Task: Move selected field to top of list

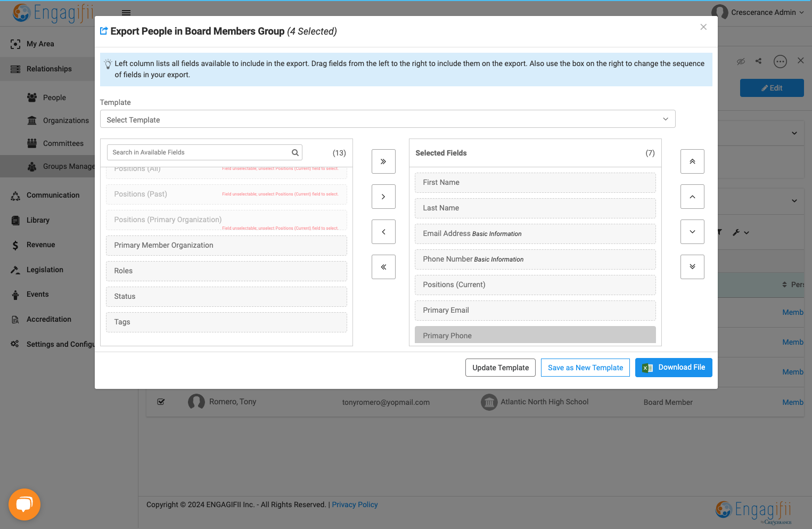Action: [x=692, y=161]
